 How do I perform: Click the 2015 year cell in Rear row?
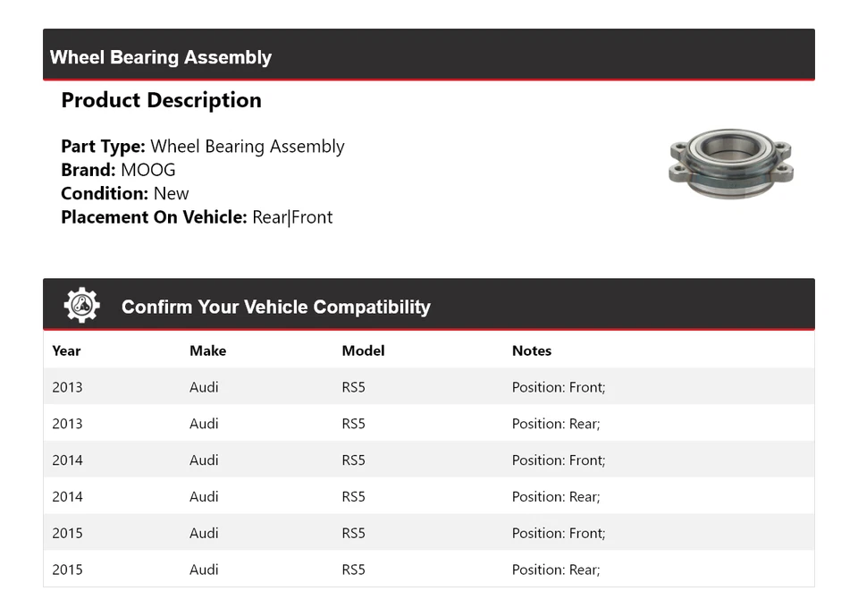point(67,570)
